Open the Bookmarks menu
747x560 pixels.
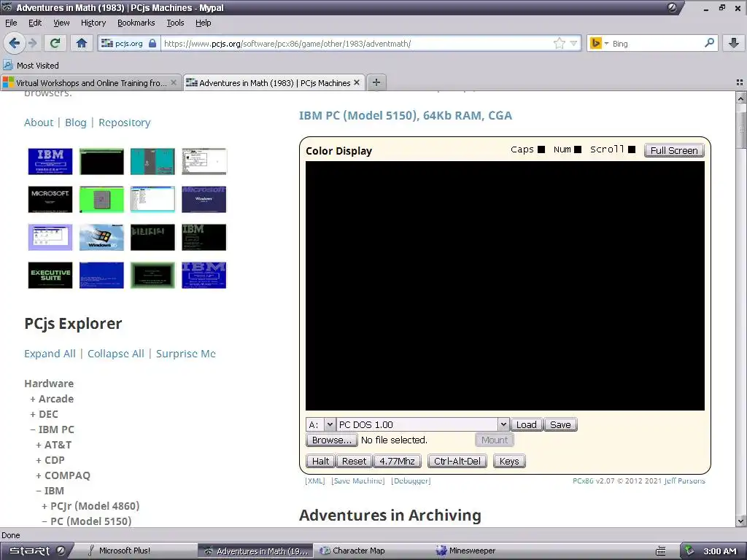[136, 23]
